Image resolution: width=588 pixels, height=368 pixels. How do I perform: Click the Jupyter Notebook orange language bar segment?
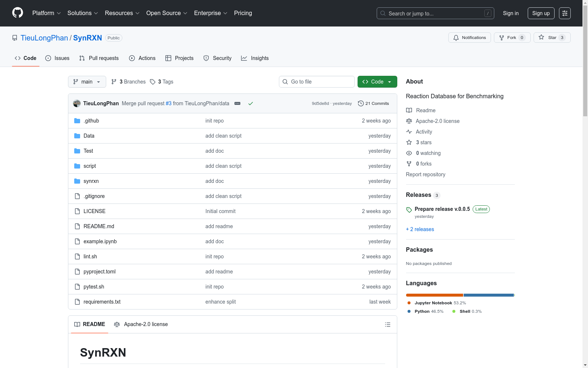point(435,295)
